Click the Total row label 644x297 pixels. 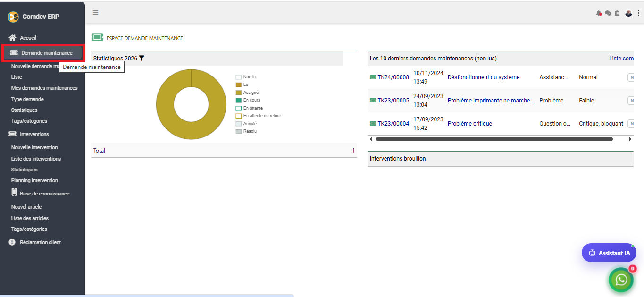pyautogui.click(x=99, y=151)
